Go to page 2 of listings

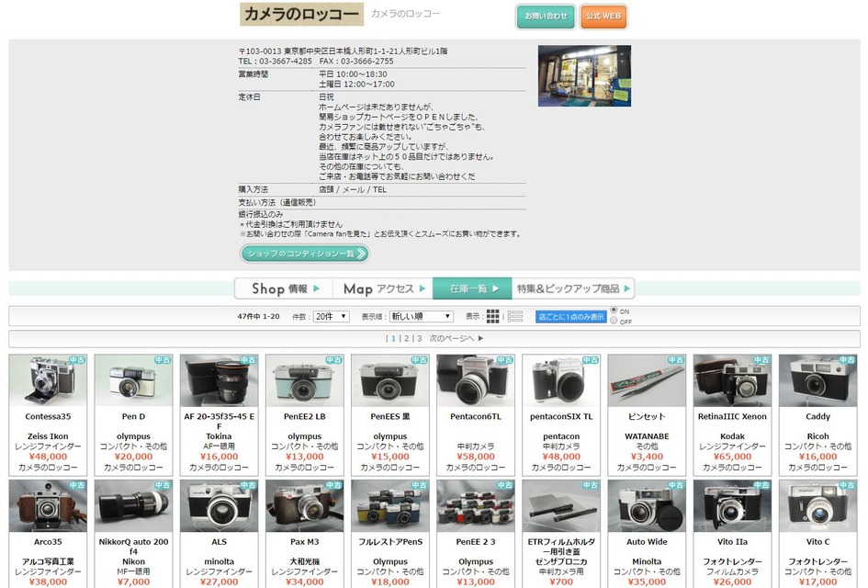pos(406,338)
